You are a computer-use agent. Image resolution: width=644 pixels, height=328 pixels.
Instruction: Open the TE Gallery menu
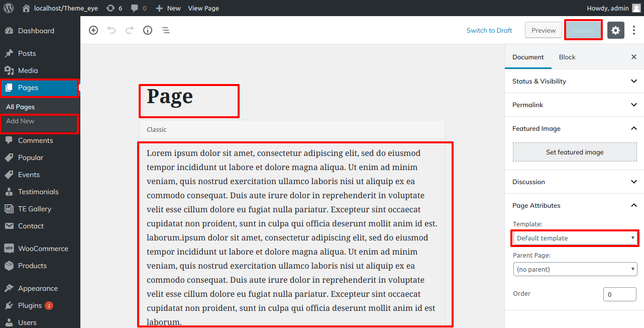click(x=40, y=209)
